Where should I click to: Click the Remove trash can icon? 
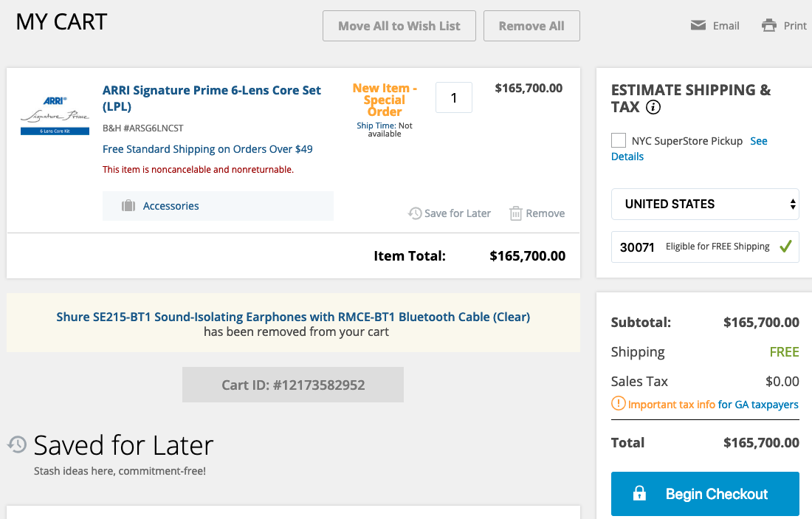point(516,213)
